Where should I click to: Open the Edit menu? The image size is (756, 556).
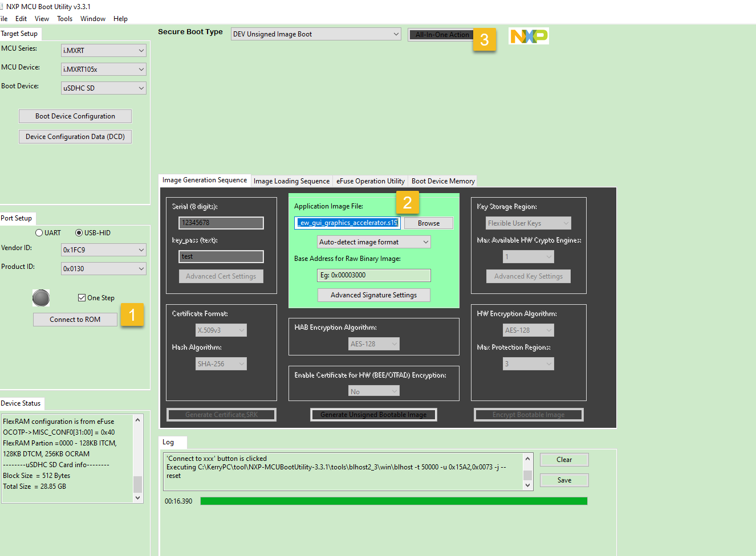pos(21,19)
